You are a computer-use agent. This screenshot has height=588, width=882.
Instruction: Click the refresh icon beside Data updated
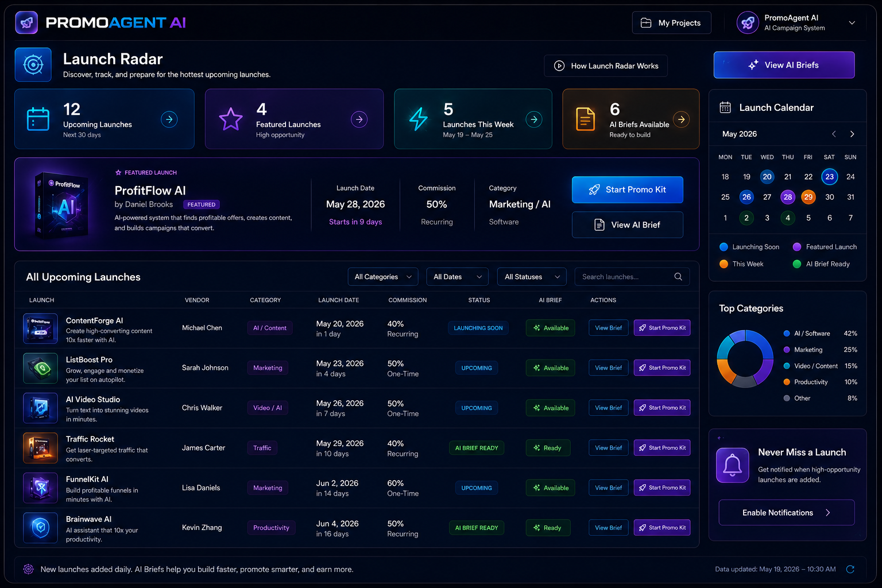point(850,569)
